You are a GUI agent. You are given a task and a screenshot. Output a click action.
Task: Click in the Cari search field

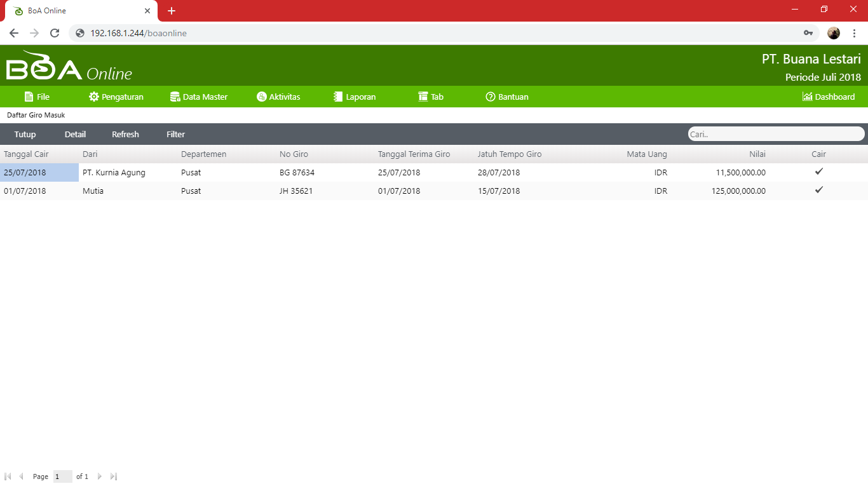pyautogui.click(x=775, y=134)
